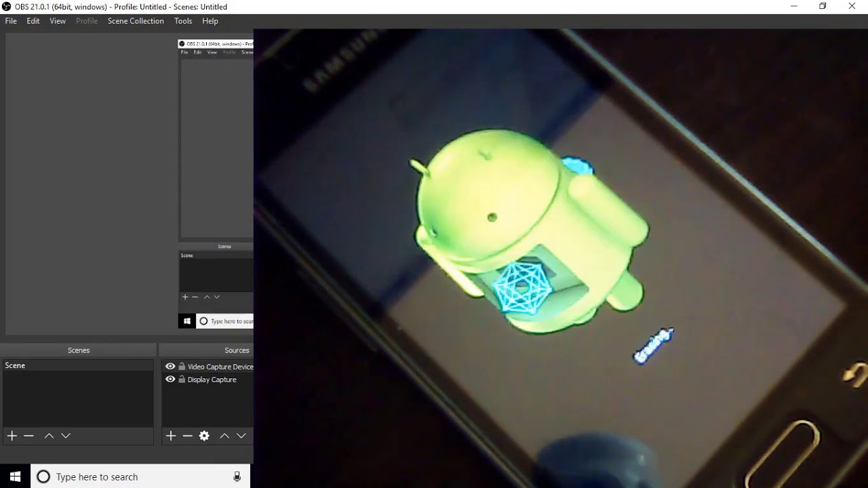Screen dimensions: 868x488
Task: Remove selected source with minus icon
Action: [188, 436]
